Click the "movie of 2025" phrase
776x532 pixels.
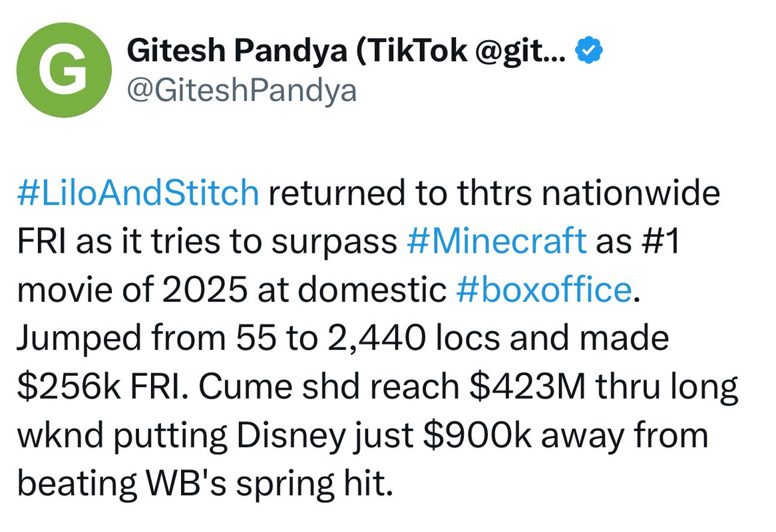[132, 290]
